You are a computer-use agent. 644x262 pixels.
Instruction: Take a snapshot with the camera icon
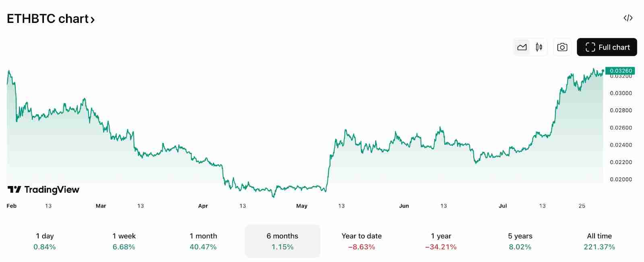(562, 47)
